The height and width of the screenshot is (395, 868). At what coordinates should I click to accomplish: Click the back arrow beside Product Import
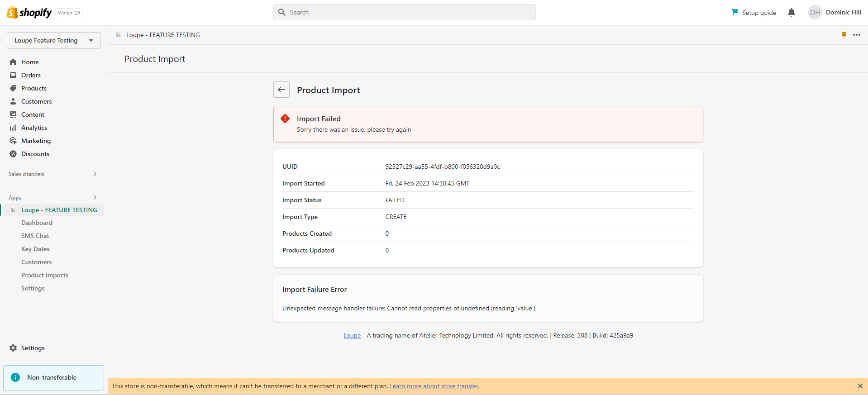[281, 90]
